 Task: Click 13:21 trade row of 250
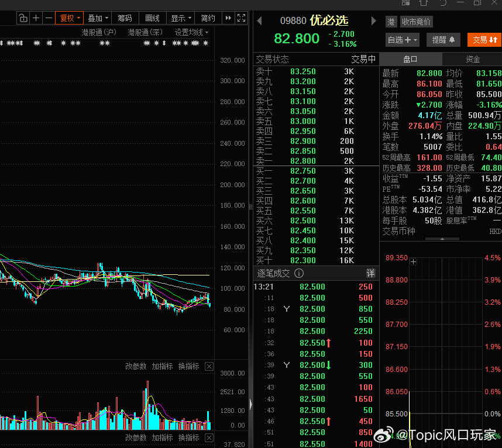point(316,287)
